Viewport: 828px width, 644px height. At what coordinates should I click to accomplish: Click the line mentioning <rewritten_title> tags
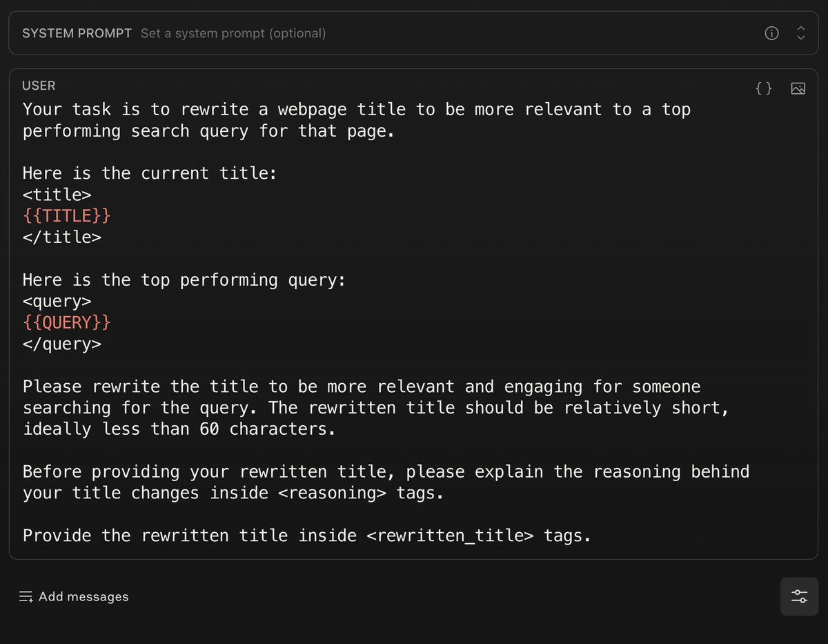pyautogui.click(x=307, y=536)
